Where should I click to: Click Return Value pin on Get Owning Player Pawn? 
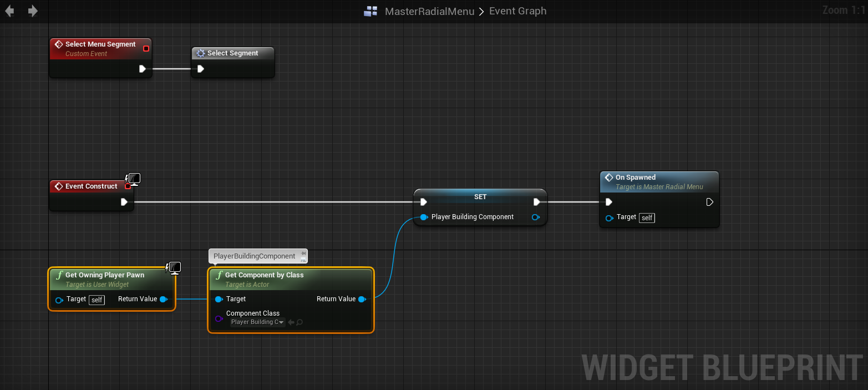163,300
